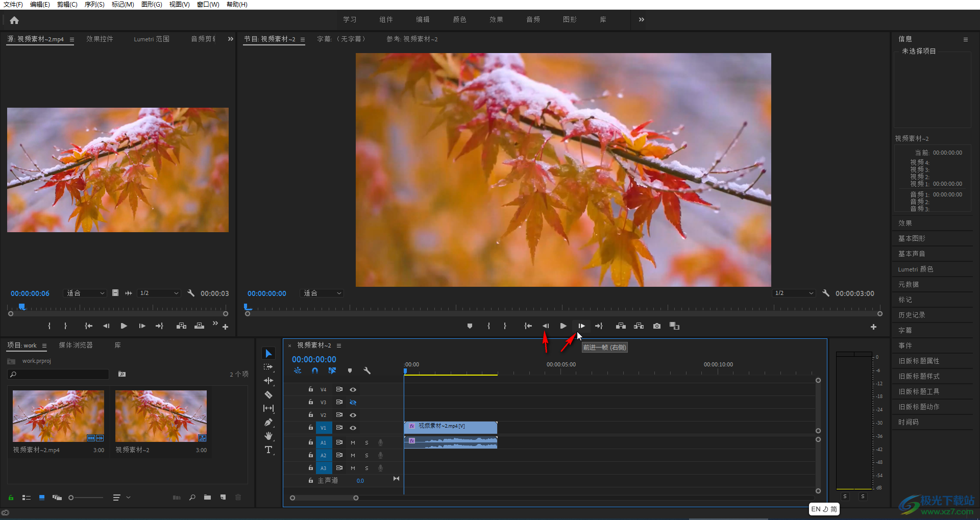Open 效果控件 tab

pyautogui.click(x=100, y=39)
